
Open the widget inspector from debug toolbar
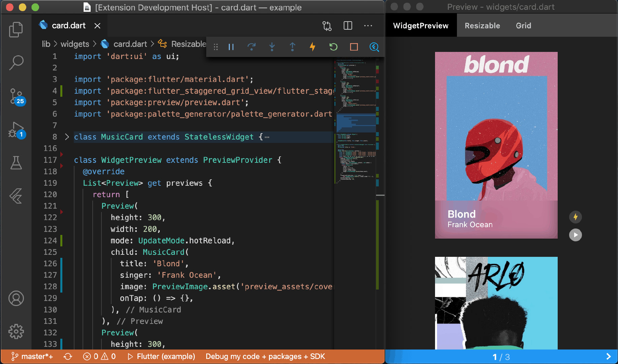pos(374,47)
